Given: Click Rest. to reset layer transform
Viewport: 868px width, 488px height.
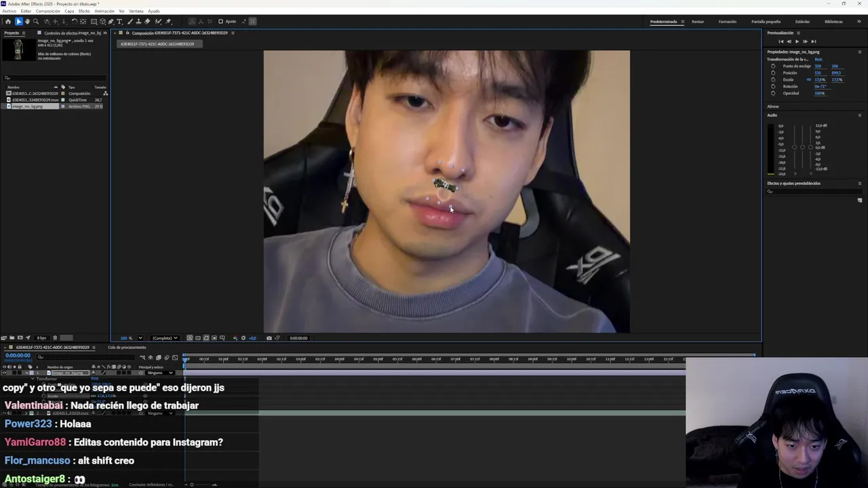Looking at the screenshot, I should tap(818, 60).
